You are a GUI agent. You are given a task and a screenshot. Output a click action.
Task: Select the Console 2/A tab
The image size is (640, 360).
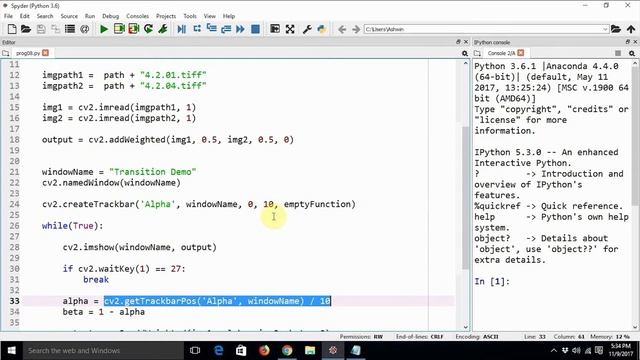pos(501,53)
